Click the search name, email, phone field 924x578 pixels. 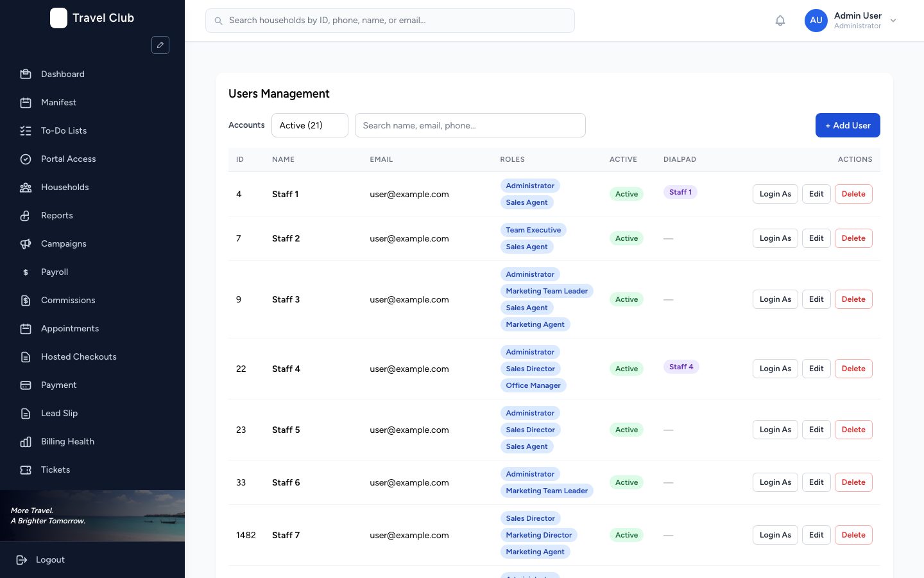470,125
